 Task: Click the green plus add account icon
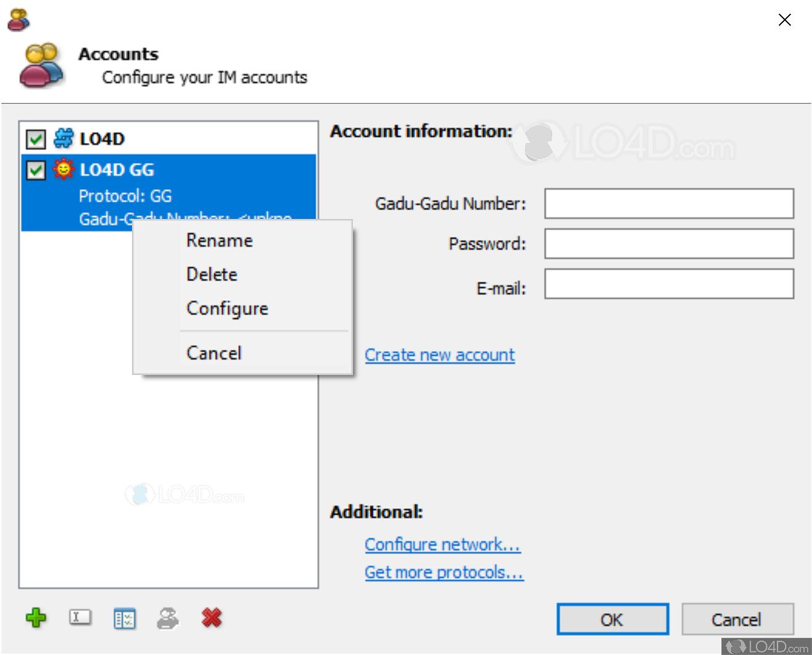point(36,617)
